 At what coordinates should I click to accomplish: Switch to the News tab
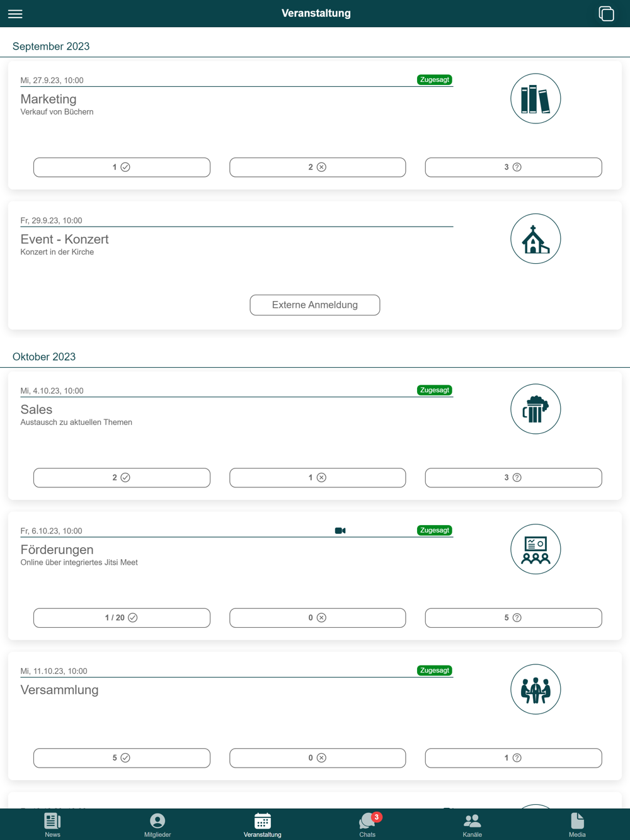pyautogui.click(x=52, y=824)
